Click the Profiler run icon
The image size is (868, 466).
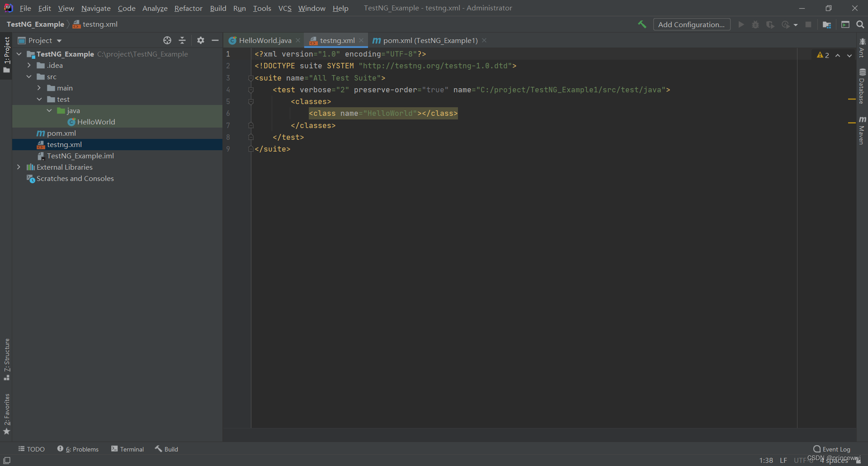[x=786, y=24]
